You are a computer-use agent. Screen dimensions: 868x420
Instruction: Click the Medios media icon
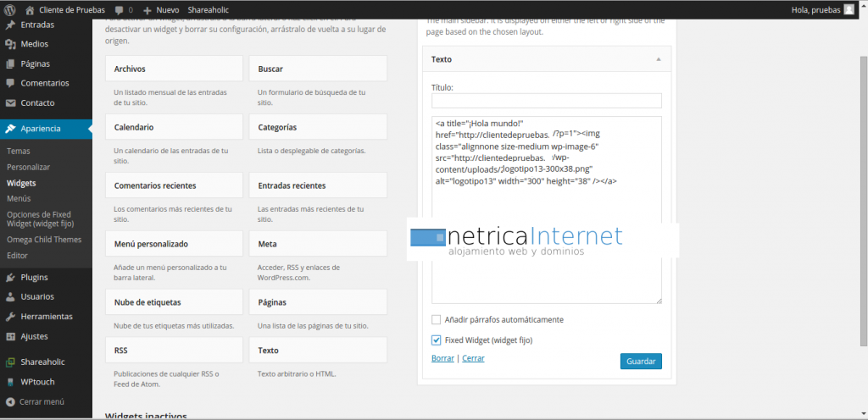point(10,44)
